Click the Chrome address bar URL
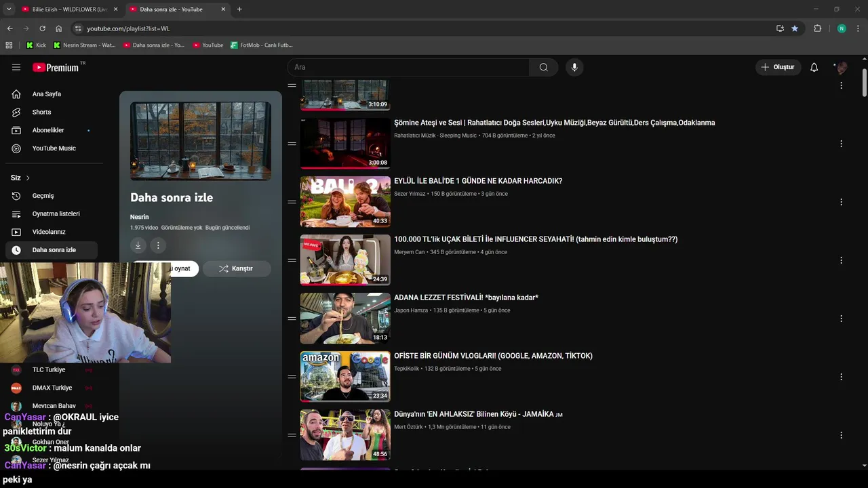The height and width of the screenshot is (488, 868). pos(128,28)
